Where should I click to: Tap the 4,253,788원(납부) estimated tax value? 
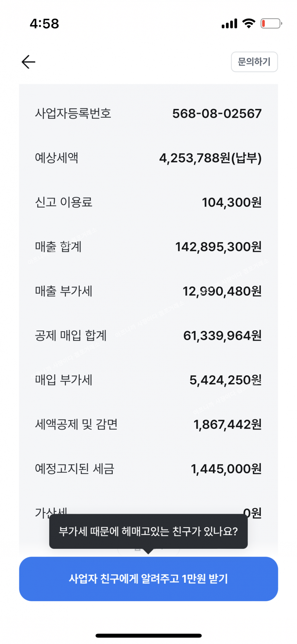click(210, 158)
